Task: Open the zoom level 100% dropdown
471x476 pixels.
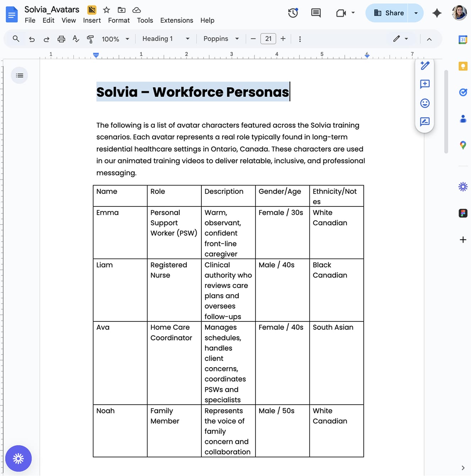Action: point(115,39)
